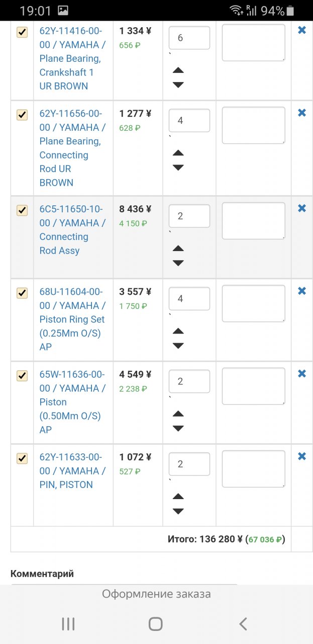Remove the Piston Ring Set item
This screenshot has width=313, height=644.
tap(302, 291)
